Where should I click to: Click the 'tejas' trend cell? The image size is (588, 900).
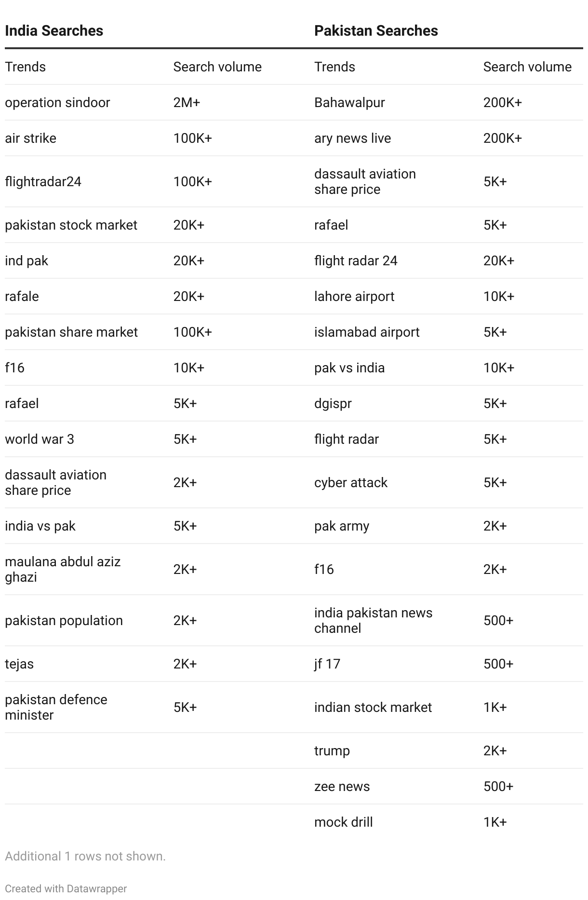(19, 664)
